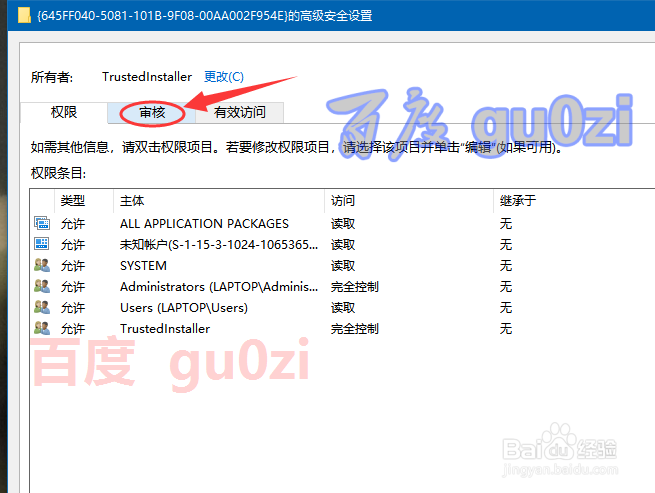This screenshot has width=655, height=493.
Task: Select the Users (LAPTOP\Users) entry
Action: pos(184,308)
